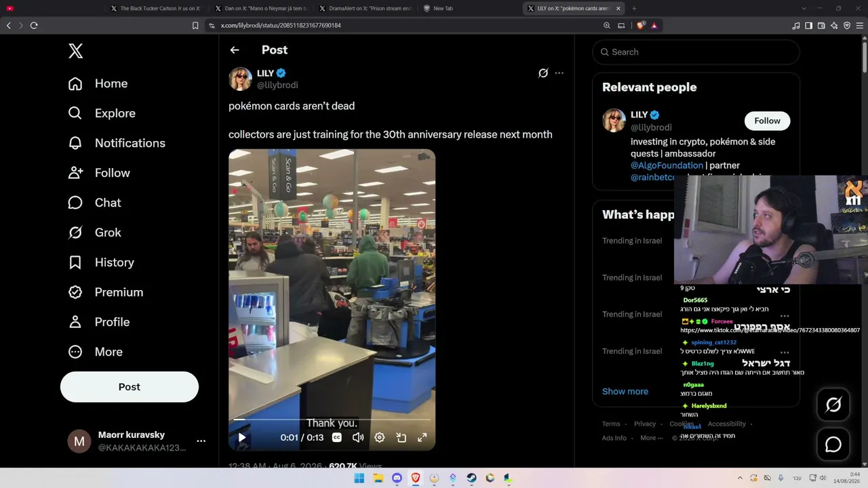The height and width of the screenshot is (488, 868).
Task: Open the Terms footer link
Action: pyautogui.click(x=611, y=424)
